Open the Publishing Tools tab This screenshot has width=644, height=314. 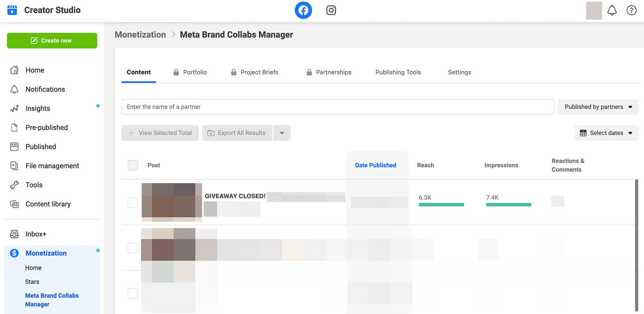(398, 72)
